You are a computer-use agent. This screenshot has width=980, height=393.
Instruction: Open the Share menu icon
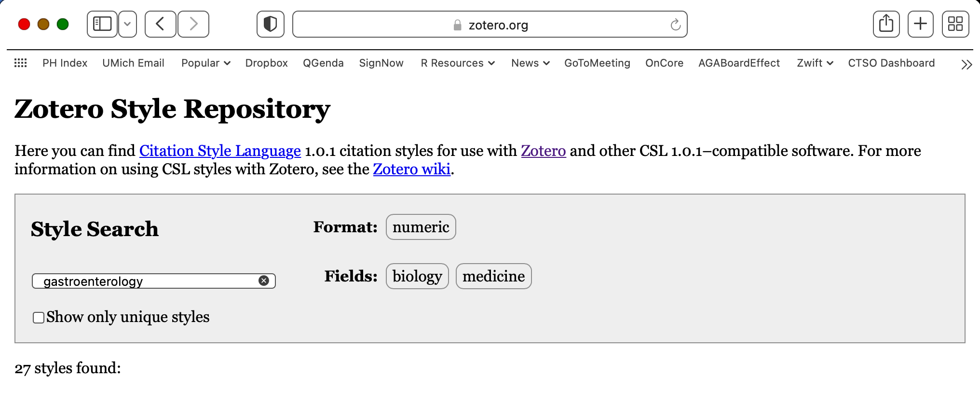click(x=886, y=24)
